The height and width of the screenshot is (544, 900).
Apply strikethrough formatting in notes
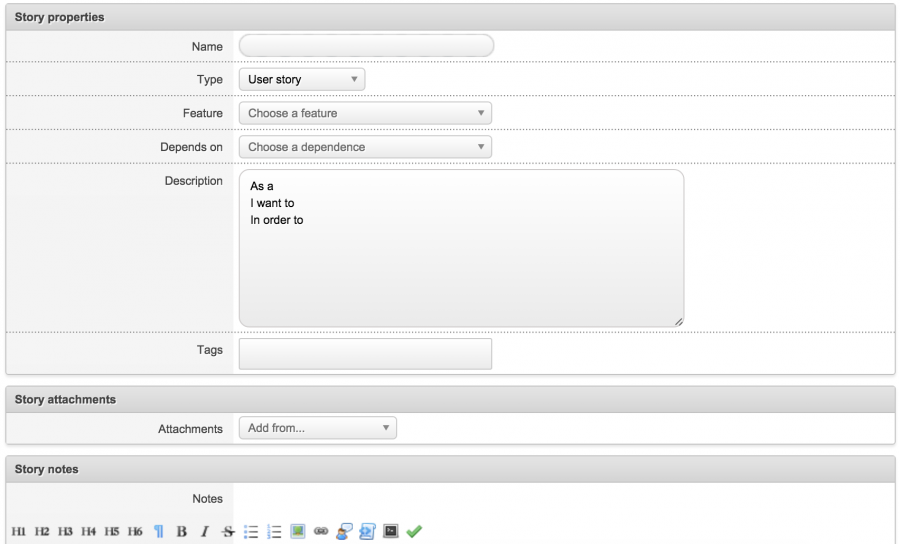(x=228, y=531)
